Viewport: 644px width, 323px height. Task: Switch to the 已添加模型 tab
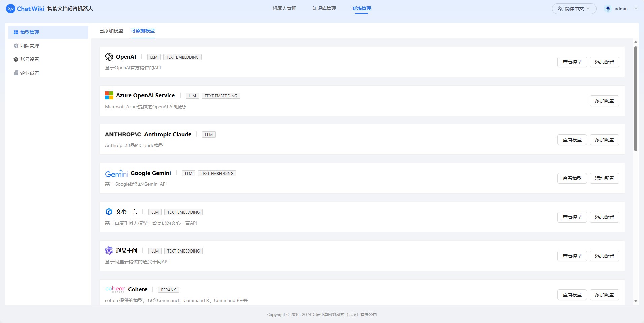111,30
